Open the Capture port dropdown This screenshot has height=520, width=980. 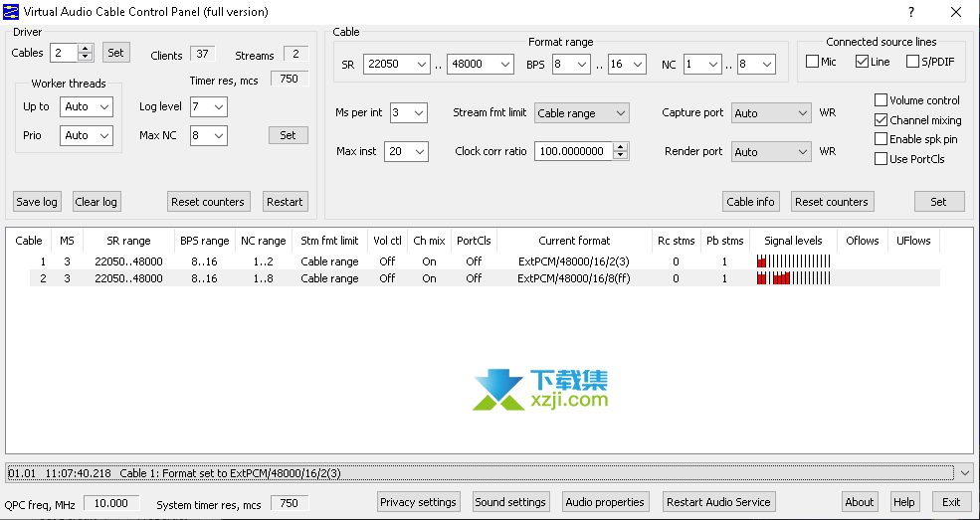[x=771, y=113]
